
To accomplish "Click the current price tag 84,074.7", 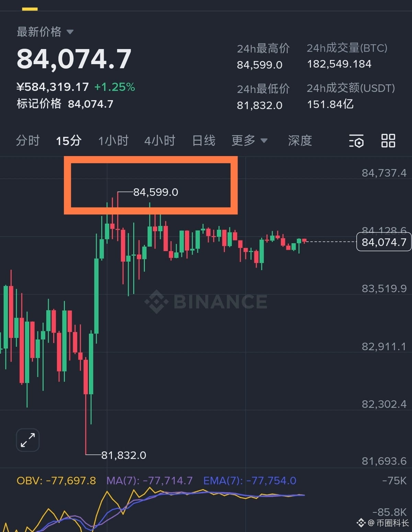I will 384,242.
